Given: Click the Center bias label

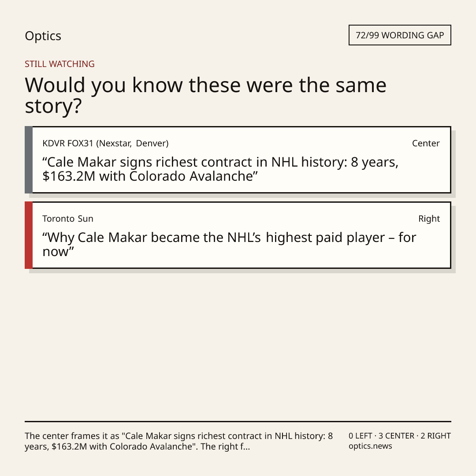Looking at the screenshot, I should tap(426, 143).
